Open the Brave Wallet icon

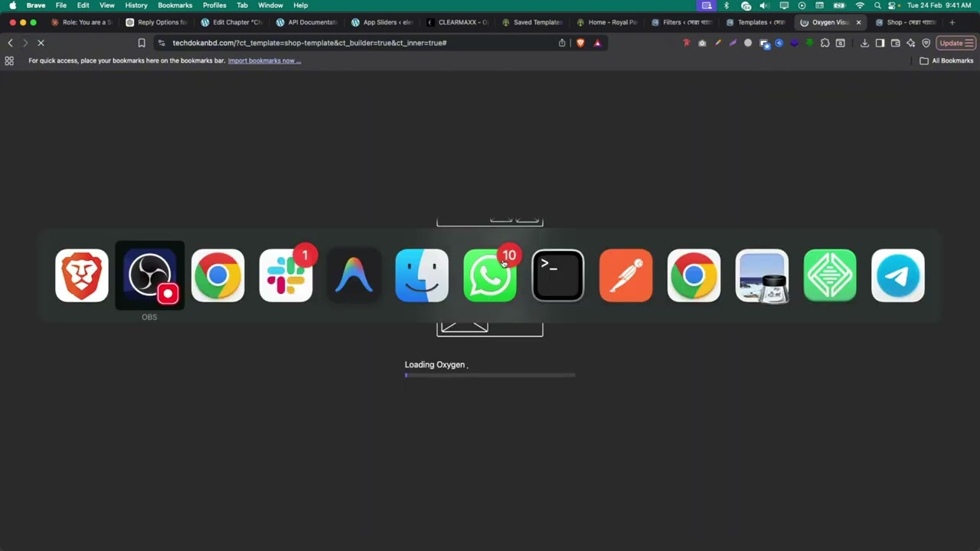click(895, 43)
